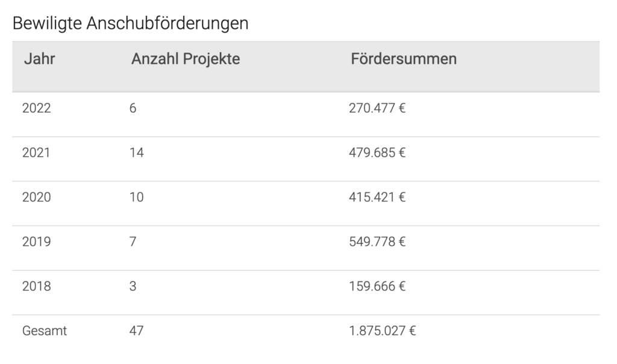This screenshot has width=617, height=364.
Task: Select the 'Anzahl Projekte' column header
Action: [x=186, y=59]
